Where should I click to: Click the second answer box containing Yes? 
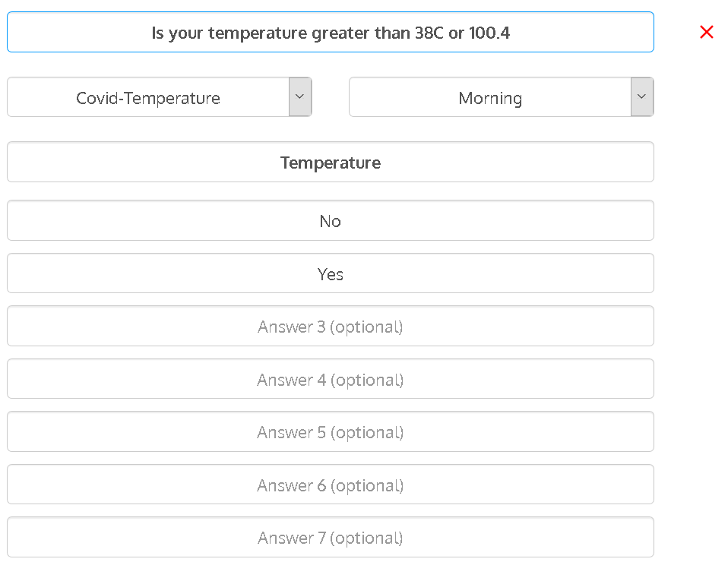[x=331, y=274]
